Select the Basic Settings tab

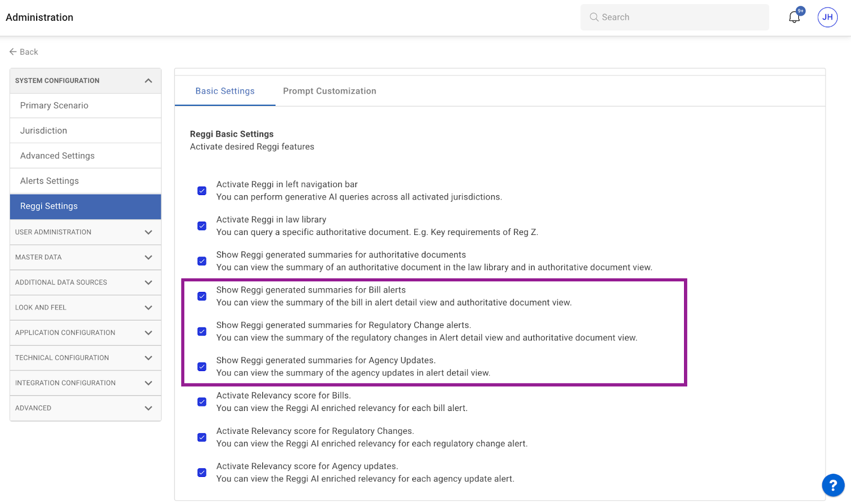(x=225, y=91)
